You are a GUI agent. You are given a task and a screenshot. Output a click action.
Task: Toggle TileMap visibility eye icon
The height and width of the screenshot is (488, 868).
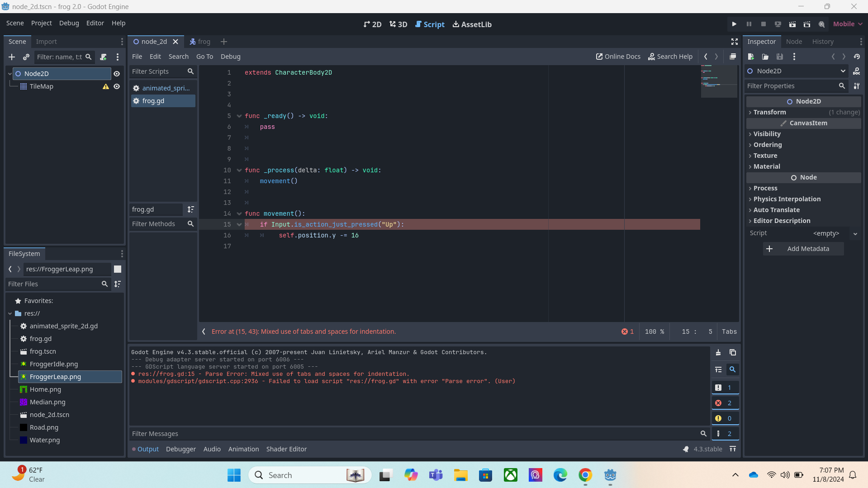[117, 86]
